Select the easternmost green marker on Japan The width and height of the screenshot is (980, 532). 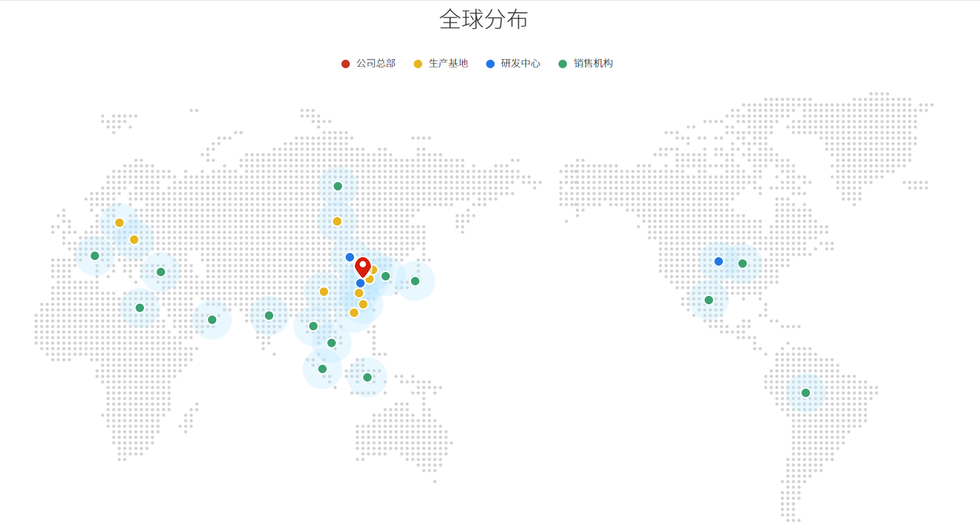click(x=415, y=281)
